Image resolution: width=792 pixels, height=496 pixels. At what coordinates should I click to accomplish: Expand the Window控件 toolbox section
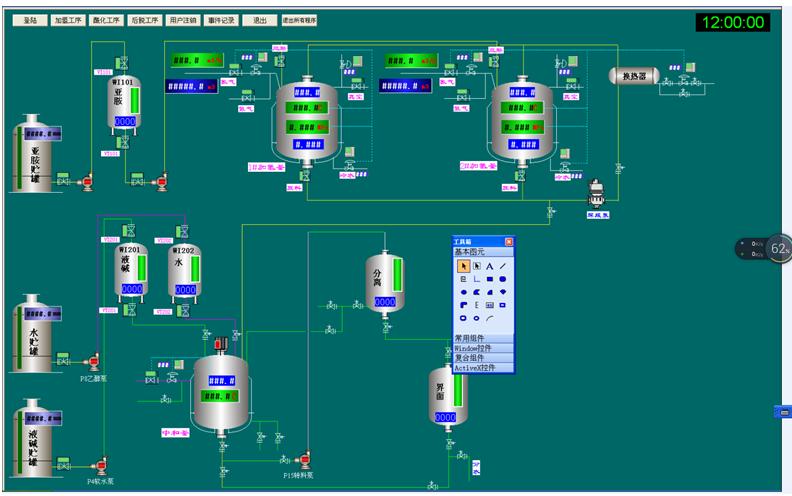[x=483, y=348]
